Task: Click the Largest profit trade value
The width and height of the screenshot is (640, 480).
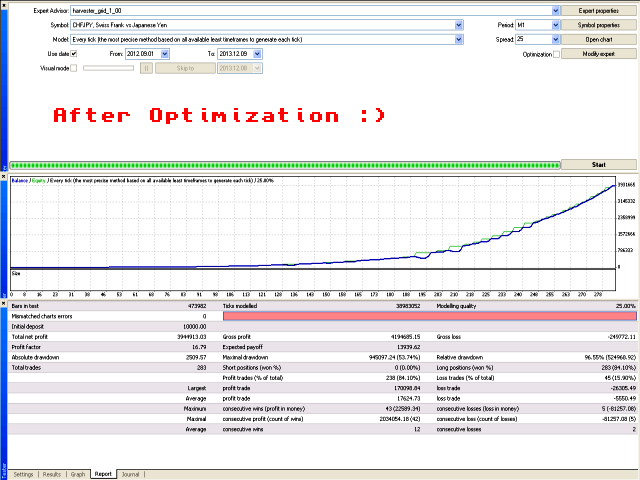Action: 407,388
